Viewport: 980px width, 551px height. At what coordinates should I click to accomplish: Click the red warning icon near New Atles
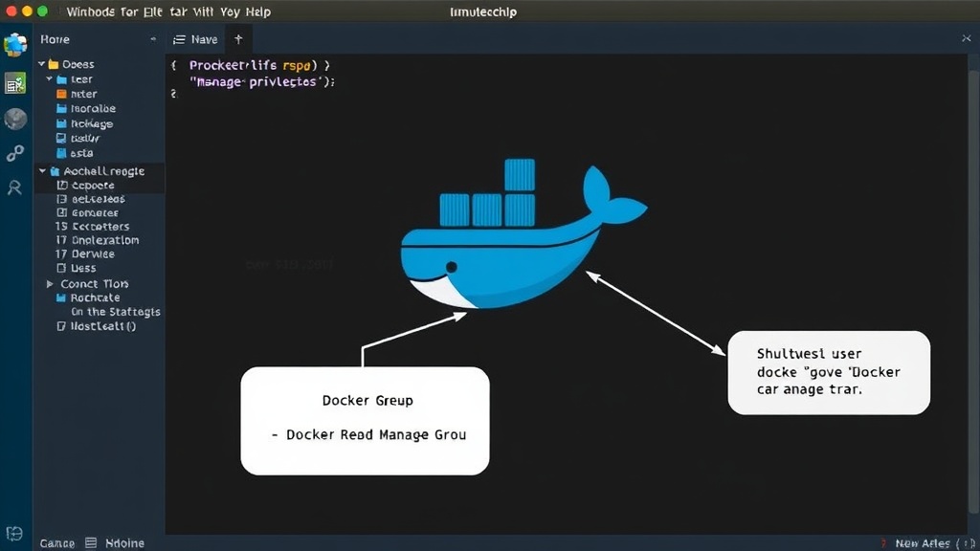click(883, 543)
